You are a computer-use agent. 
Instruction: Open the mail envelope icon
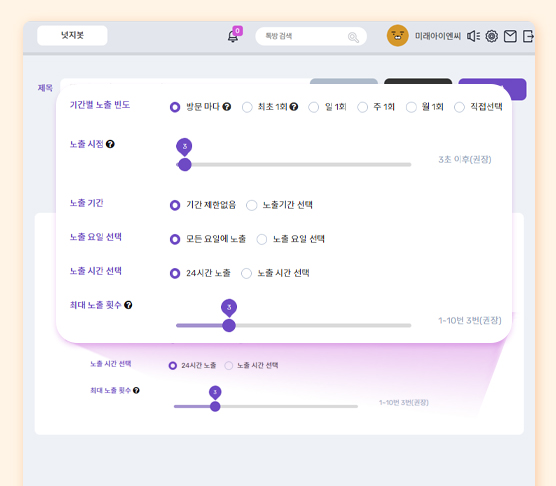point(510,36)
